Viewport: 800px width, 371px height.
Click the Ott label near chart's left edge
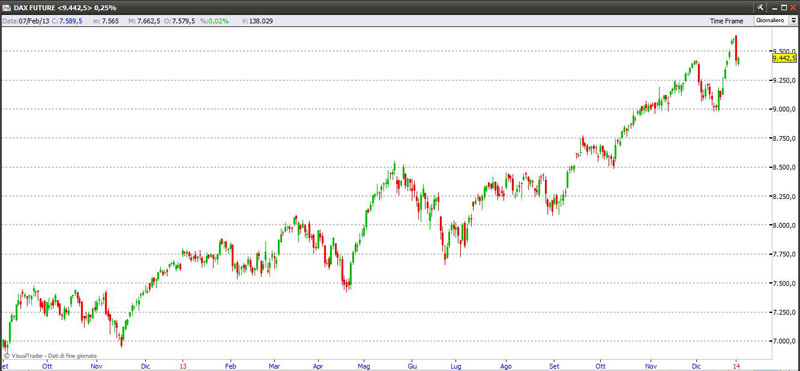[x=47, y=366]
